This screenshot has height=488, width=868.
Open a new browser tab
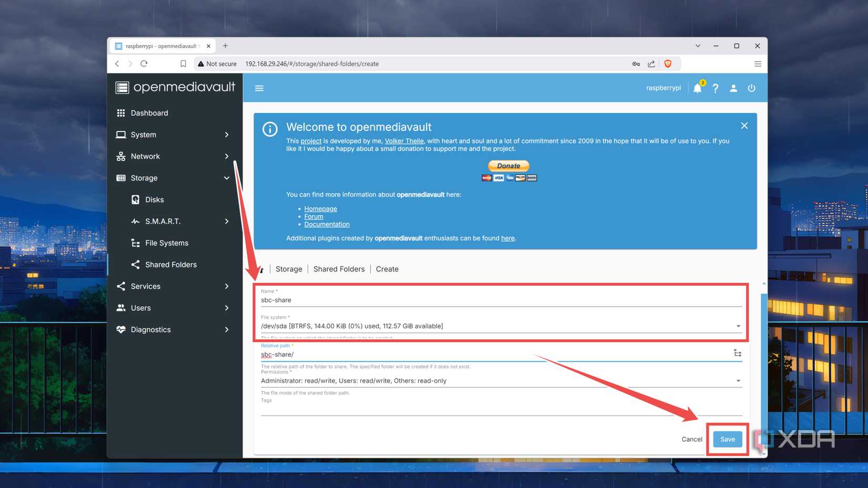(225, 46)
